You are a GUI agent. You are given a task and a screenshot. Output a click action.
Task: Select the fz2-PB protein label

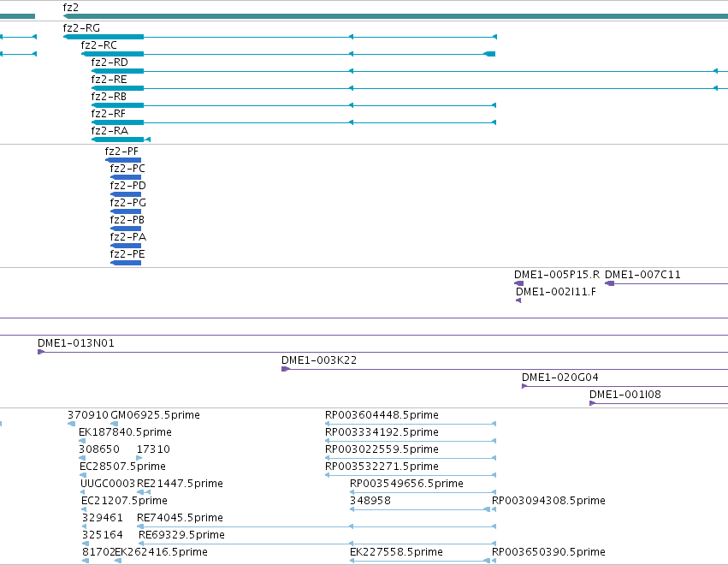tap(127, 220)
